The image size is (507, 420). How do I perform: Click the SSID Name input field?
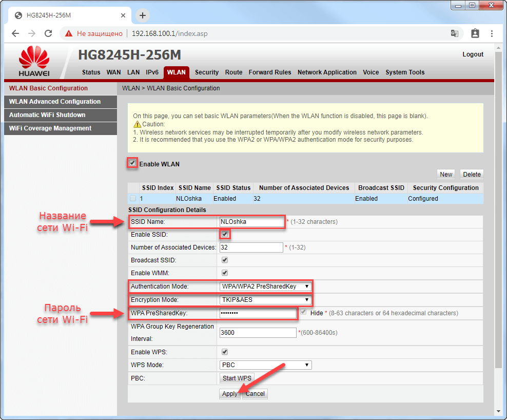click(x=251, y=222)
